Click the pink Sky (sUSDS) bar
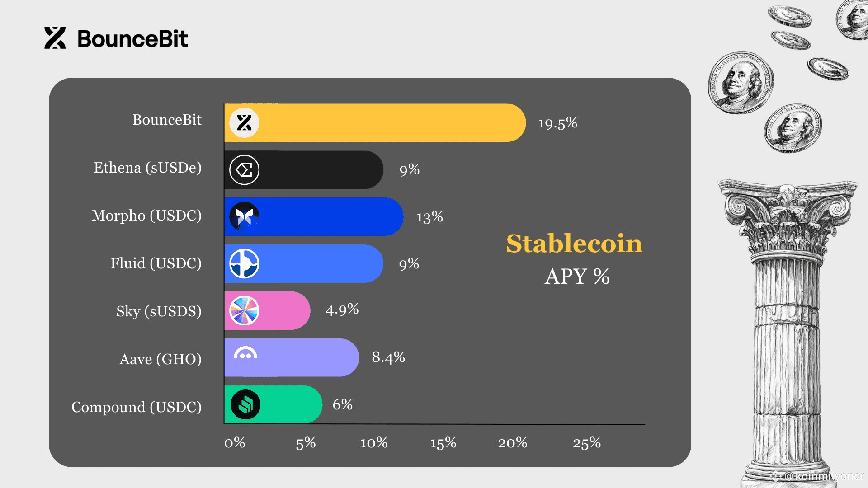Viewport: 868px width, 488px height. 267,310
